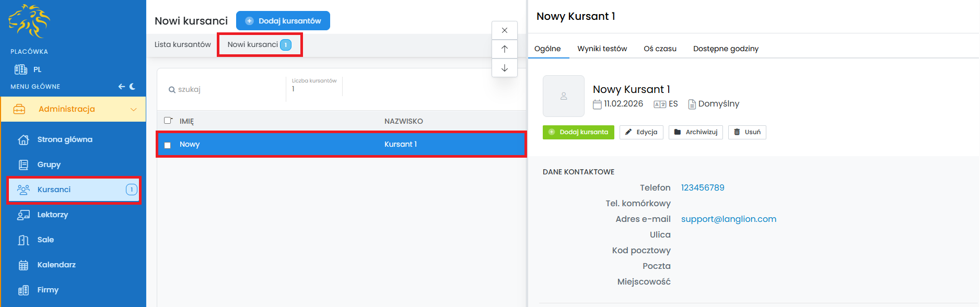Collapse sidebar with left arrow icon
This screenshot has height=307, width=980.
click(x=121, y=87)
